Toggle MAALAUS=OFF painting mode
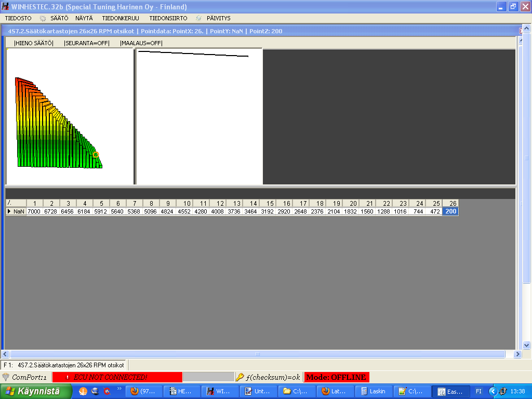Screen dimensions: 532x399 tap(141, 43)
